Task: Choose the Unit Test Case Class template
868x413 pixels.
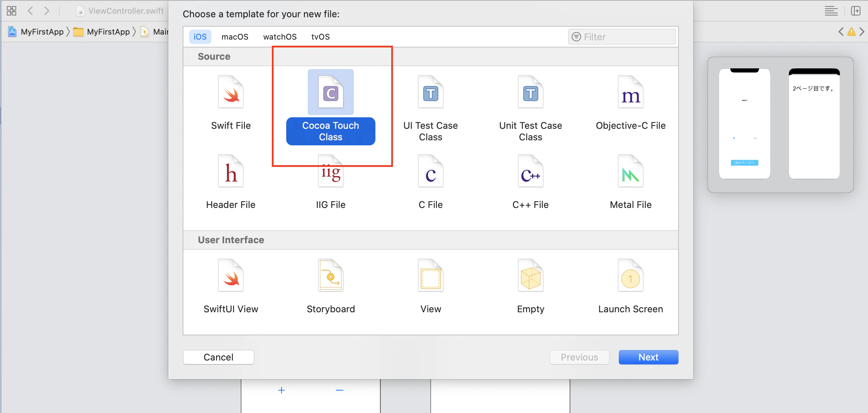Action: [x=530, y=108]
